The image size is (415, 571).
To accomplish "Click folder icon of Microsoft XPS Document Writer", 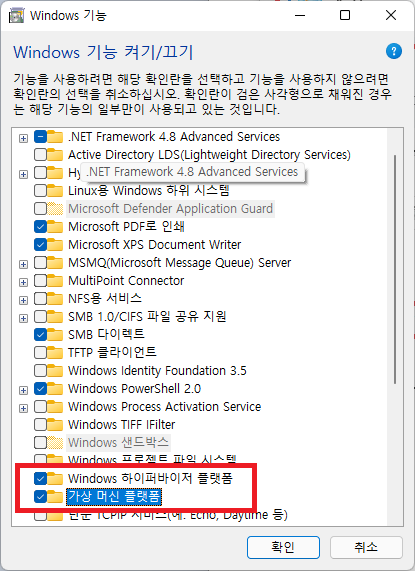I will click(x=55, y=245).
